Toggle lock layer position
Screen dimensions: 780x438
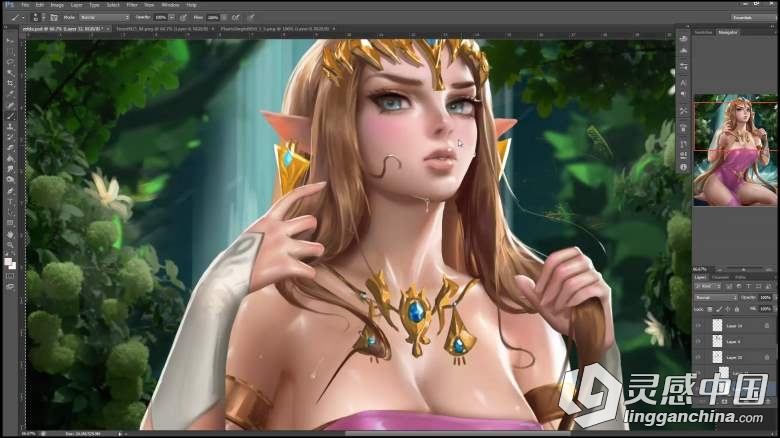728,309
